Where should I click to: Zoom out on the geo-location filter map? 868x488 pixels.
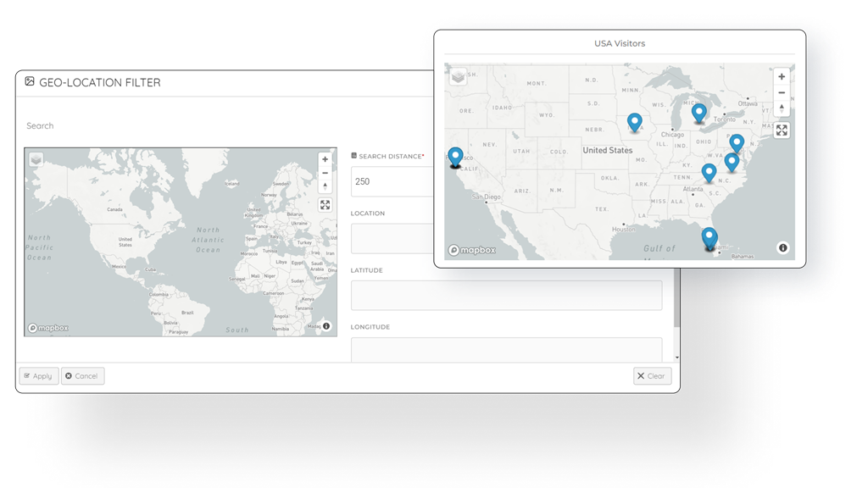(325, 173)
